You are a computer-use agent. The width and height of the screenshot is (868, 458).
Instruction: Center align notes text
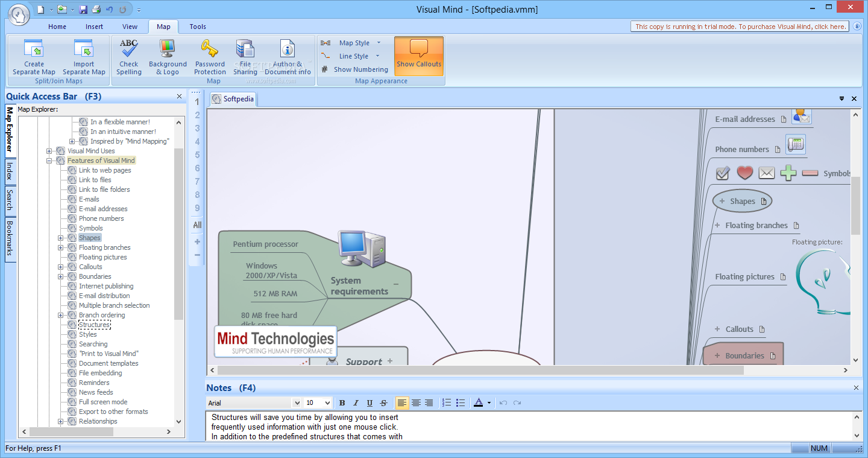(x=416, y=402)
